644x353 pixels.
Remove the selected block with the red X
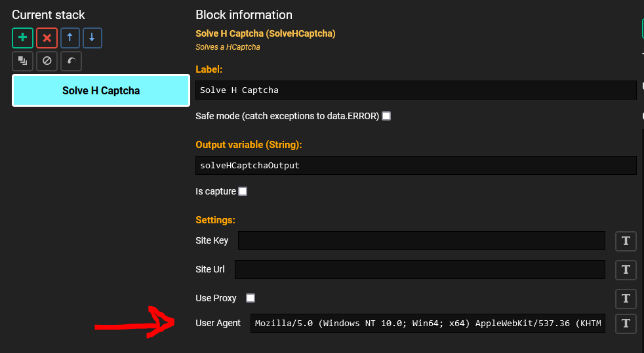coord(47,38)
